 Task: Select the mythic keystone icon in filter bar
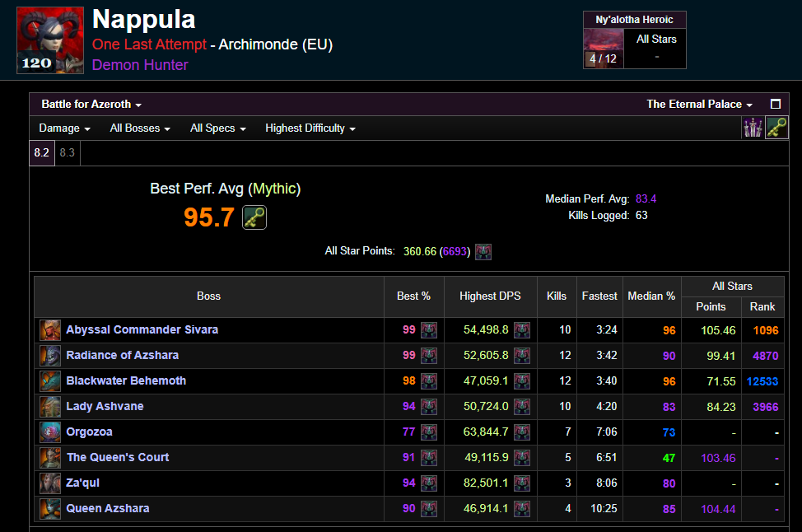(776, 128)
